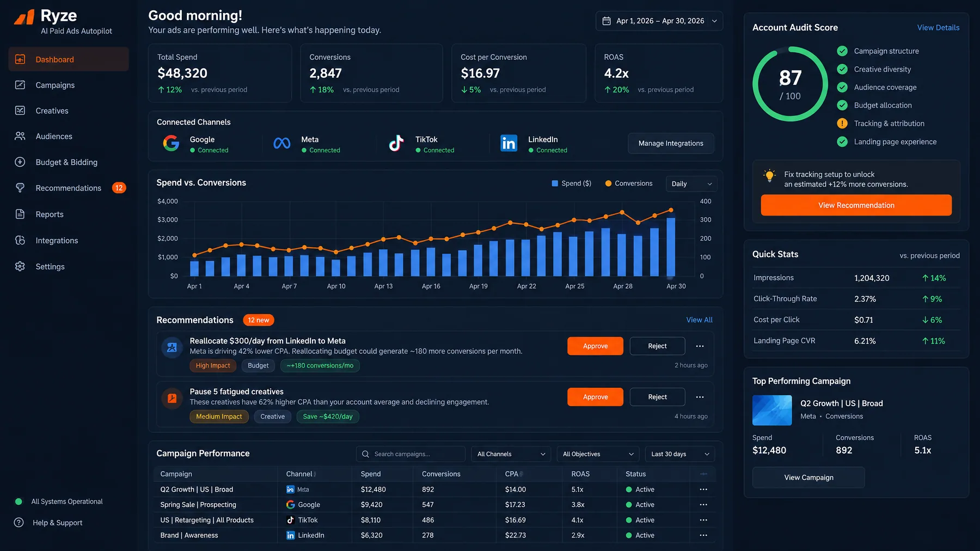Click the Help & Support question icon
Viewport: 980px width, 551px height.
[19, 523]
